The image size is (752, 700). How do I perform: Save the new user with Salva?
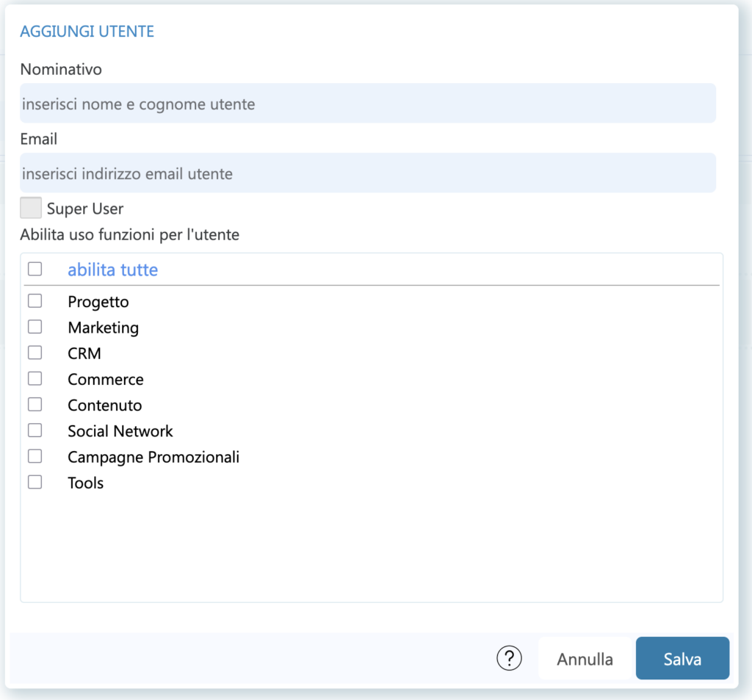click(x=682, y=658)
